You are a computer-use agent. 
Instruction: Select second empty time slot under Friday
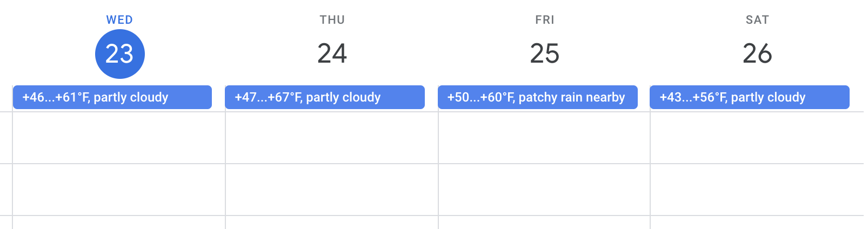(544, 190)
